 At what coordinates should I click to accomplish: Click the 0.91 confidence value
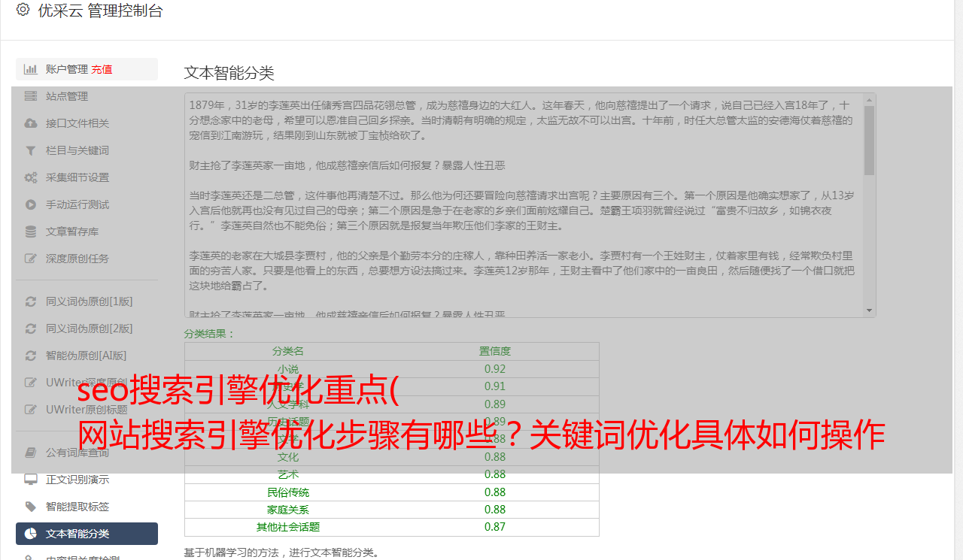click(495, 386)
